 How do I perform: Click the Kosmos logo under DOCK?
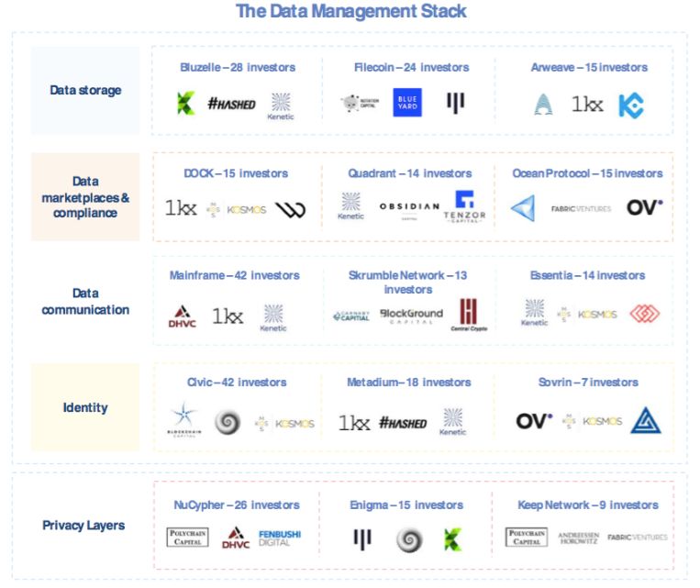[237, 210]
